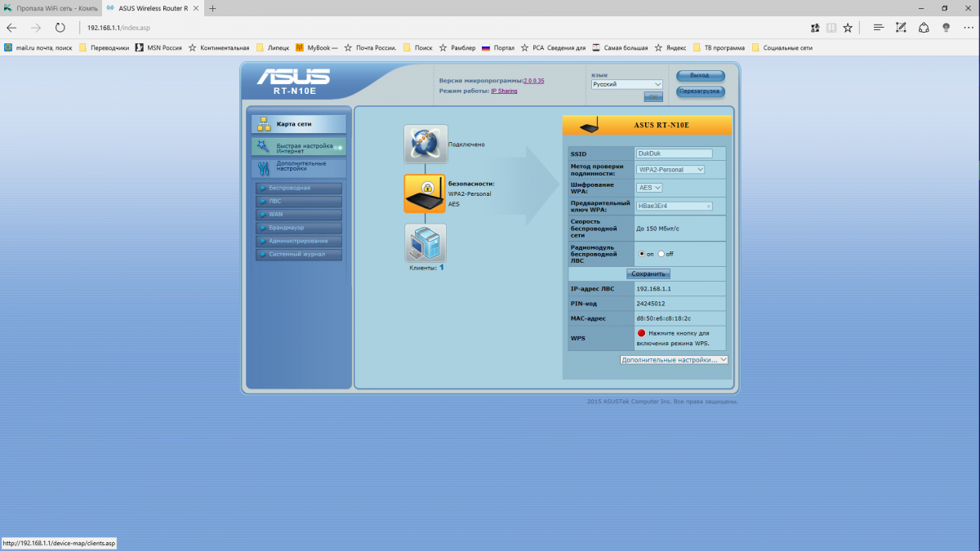The image size is (980, 551).
Task: Open the Брандмауэр sidebar menu item
Action: pos(298,228)
